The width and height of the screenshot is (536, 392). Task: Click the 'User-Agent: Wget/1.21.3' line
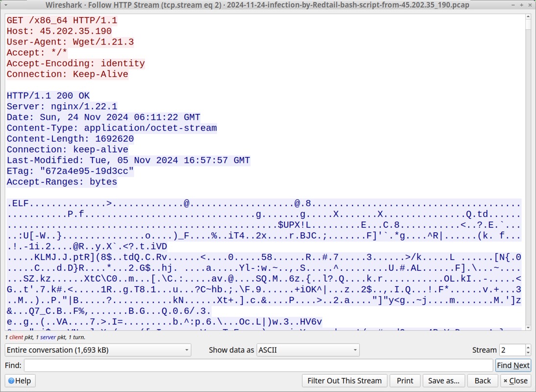tap(70, 42)
